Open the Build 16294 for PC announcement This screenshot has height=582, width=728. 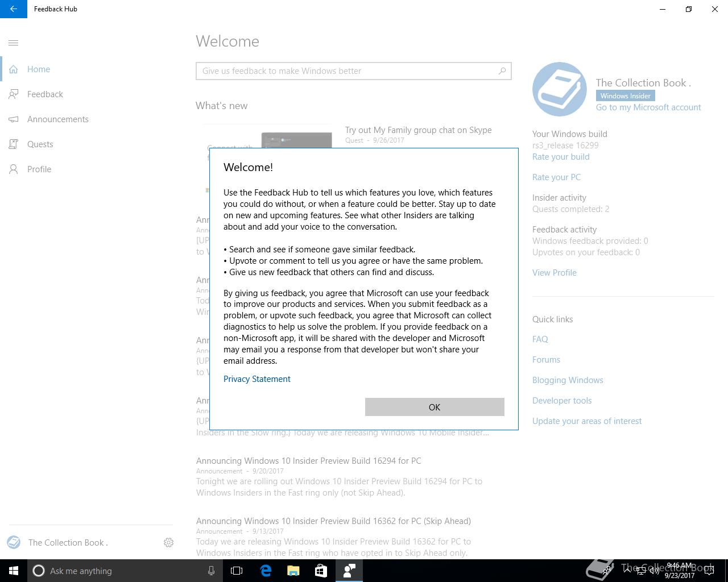click(x=309, y=461)
